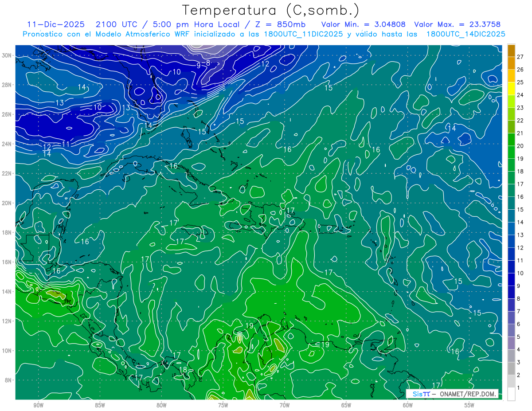Viewport: 532px width, 411px height.
Task: Click the "22N" latitude axis label
Action: [x=8, y=173]
